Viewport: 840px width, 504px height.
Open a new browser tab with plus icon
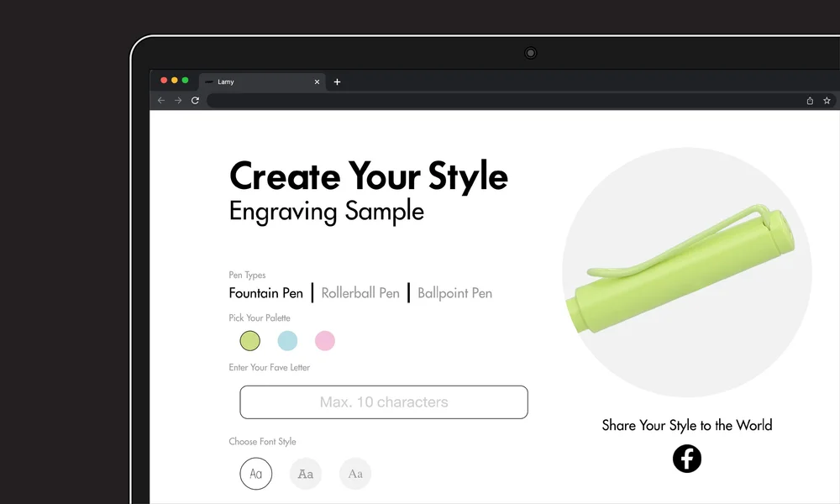[337, 82]
